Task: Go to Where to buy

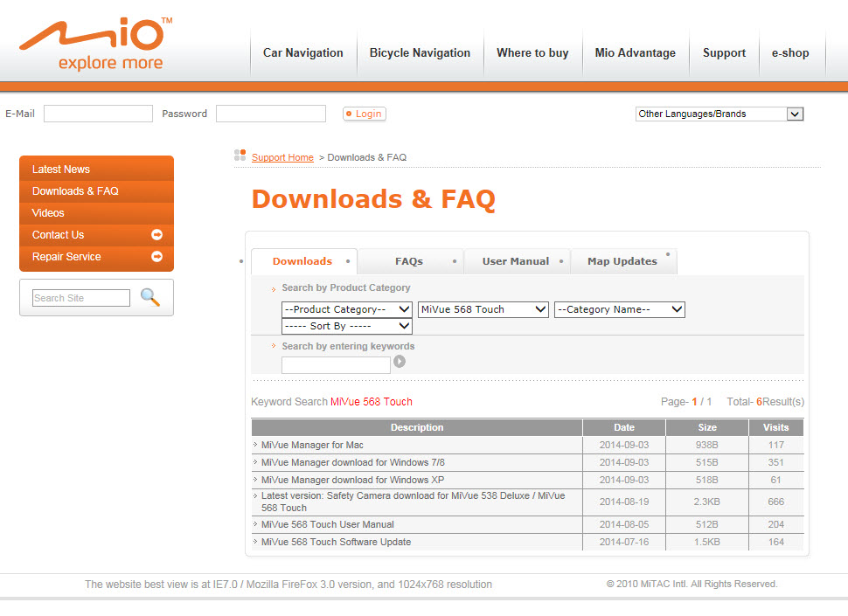Action: pos(532,53)
